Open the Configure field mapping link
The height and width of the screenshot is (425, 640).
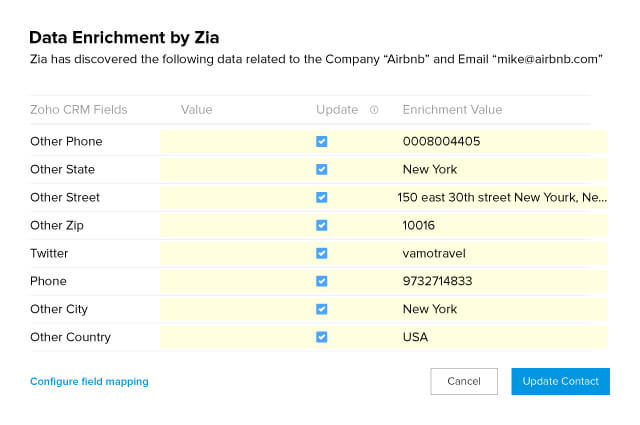coord(89,381)
